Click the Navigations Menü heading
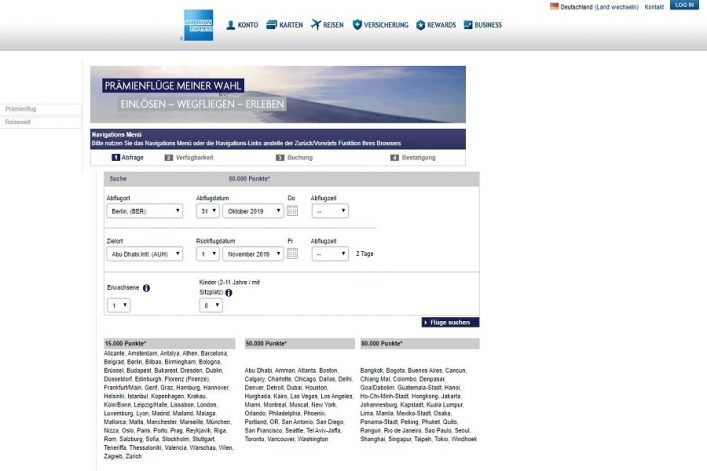 [116, 134]
